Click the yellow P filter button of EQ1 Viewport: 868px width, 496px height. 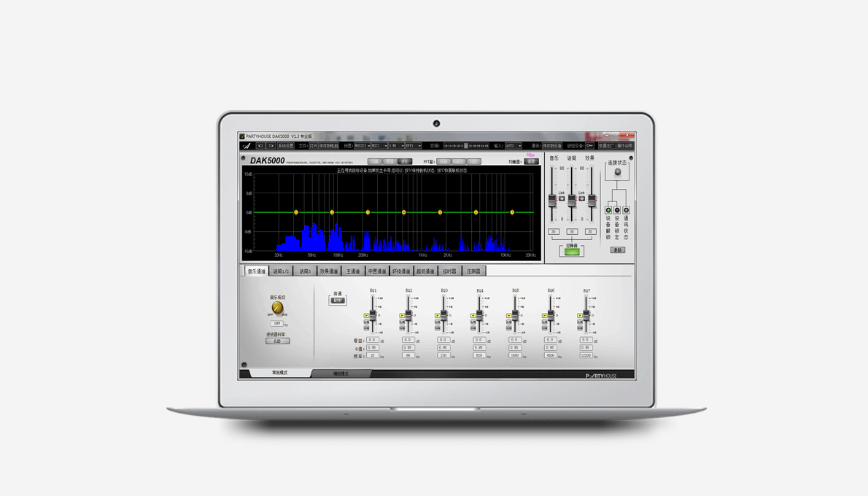pos(366,316)
